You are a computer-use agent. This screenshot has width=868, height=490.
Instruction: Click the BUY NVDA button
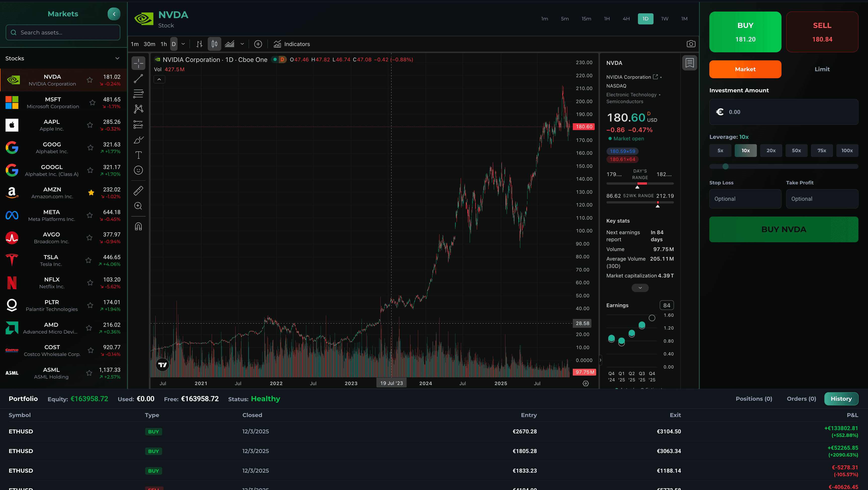point(784,229)
